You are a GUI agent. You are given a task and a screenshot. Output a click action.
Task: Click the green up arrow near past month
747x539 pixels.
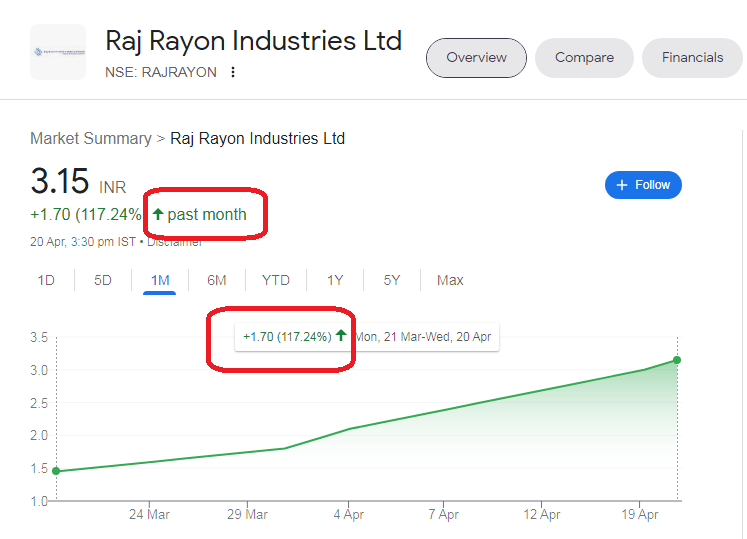pyautogui.click(x=158, y=214)
